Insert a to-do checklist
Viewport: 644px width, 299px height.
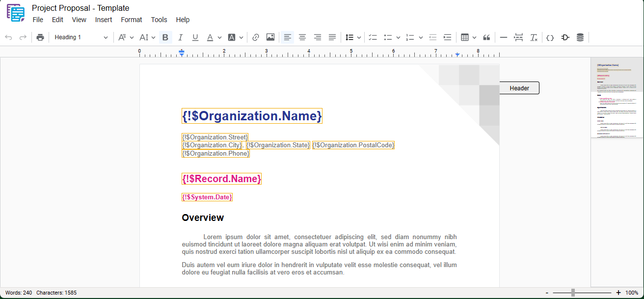point(373,37)
